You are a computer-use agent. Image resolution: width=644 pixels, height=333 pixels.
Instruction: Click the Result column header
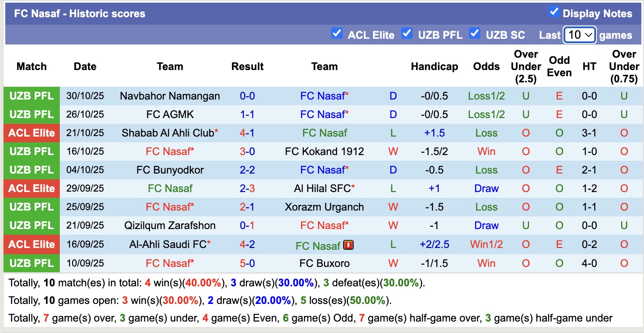(247, 67)
